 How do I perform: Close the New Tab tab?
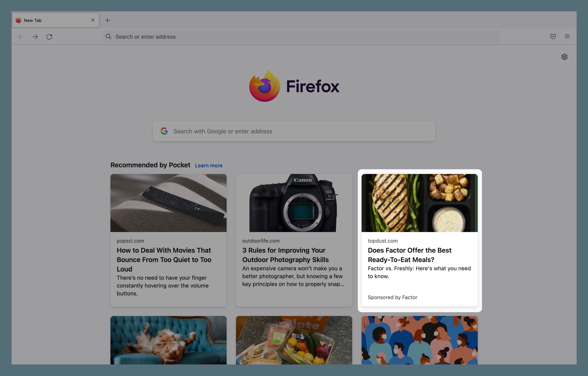(93, 20)
